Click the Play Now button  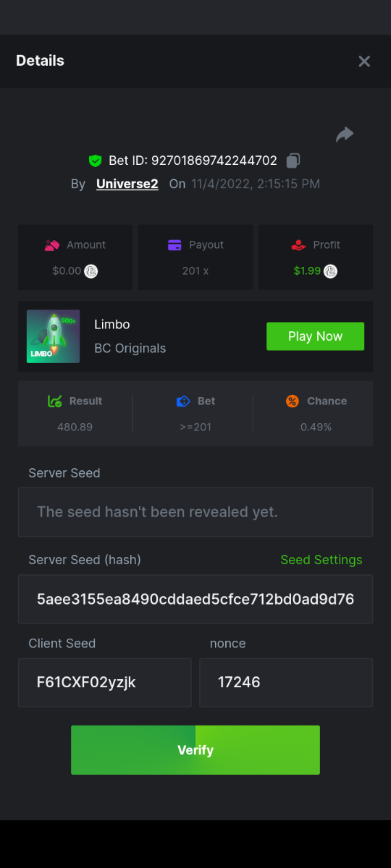coord(315,336)
